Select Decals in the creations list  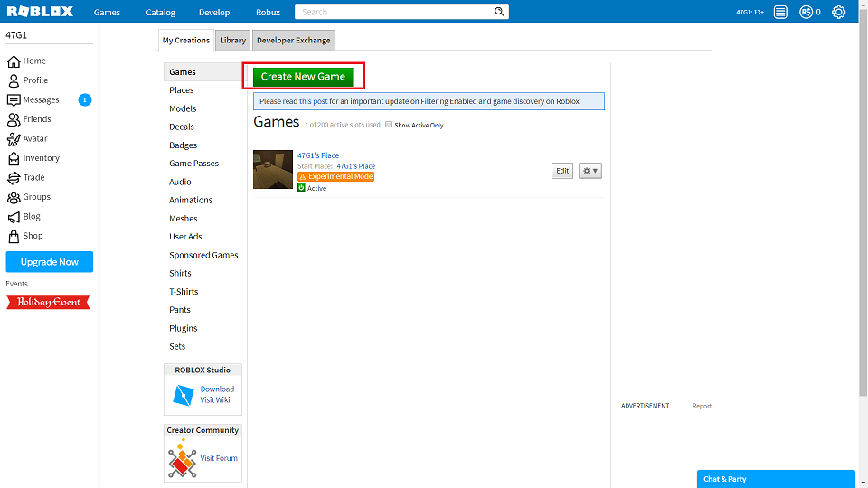pos(182,127)
